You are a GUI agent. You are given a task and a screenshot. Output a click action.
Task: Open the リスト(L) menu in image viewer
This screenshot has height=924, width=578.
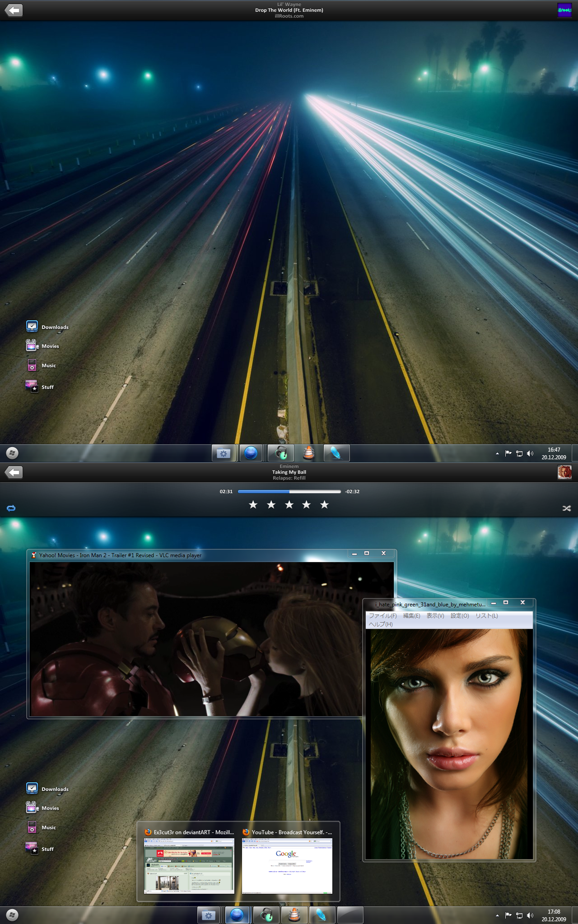(486, 616)
